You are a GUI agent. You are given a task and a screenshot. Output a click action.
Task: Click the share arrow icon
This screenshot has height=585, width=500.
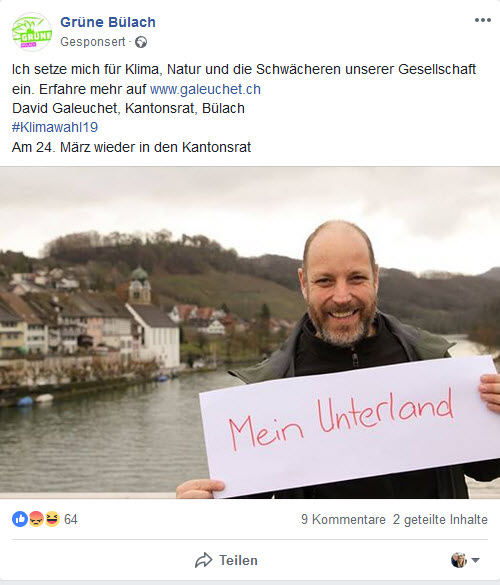pos(203,560)
